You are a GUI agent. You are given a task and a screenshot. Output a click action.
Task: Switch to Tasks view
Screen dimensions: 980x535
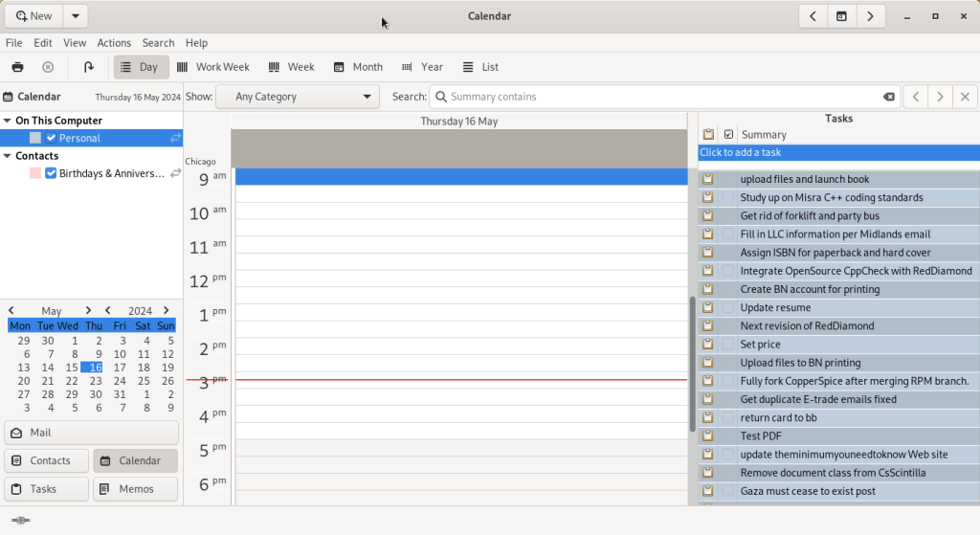pos(46,489)
